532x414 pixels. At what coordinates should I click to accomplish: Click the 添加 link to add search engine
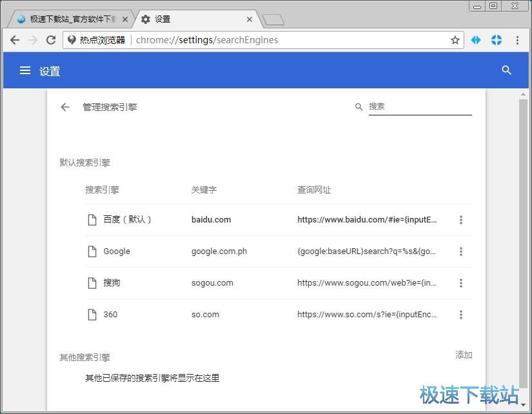point(463,355)
